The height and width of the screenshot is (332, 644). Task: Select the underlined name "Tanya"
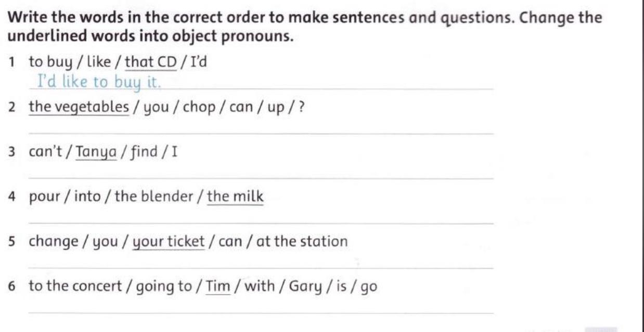pos(96,153)
